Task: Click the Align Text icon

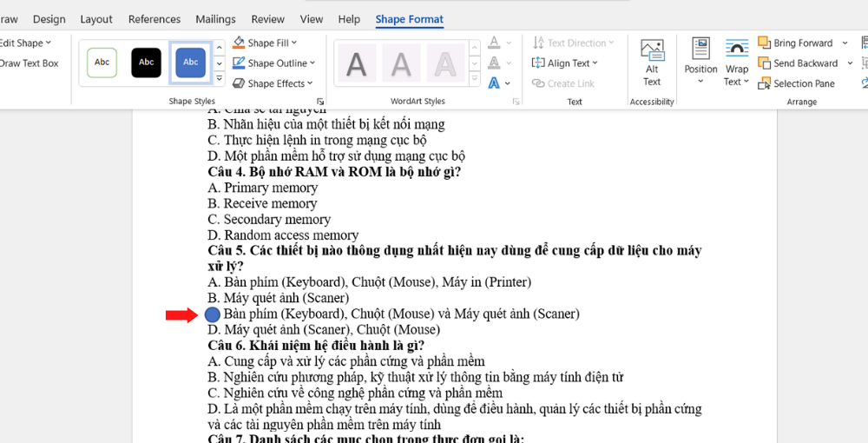Action: click(538, 63)
